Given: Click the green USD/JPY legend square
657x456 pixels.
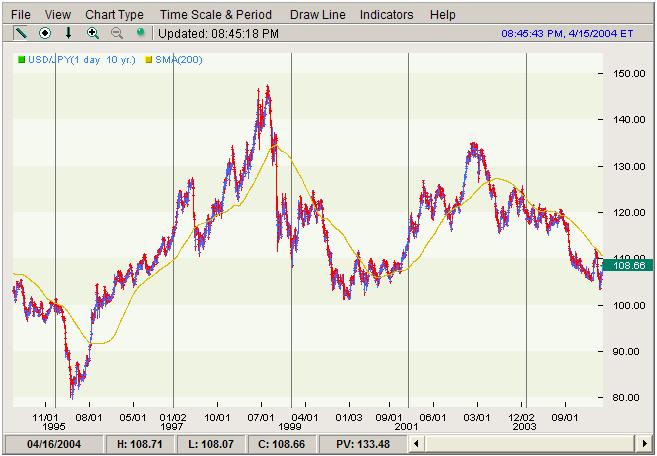Looking at the screenshot, I should pyautogui.click(x=21, y=60).
